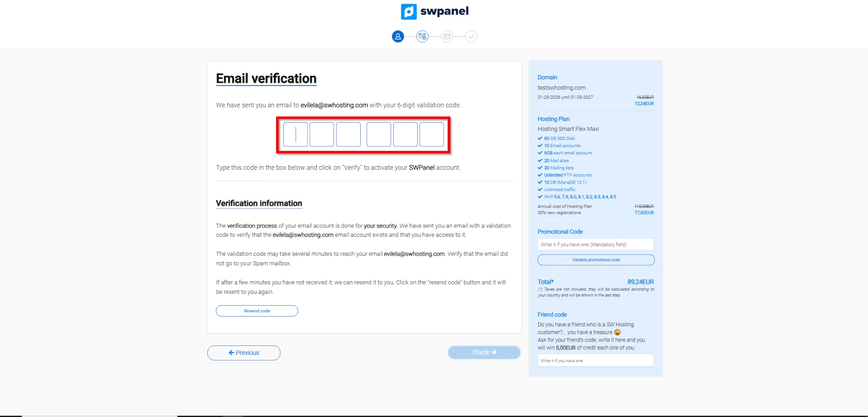Click the swpanel logo icon
Screen dimensions: 868x417
pos(409,11)
